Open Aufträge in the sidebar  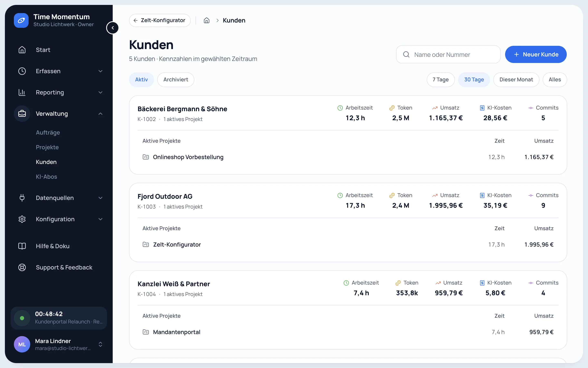tap(48, 132)
